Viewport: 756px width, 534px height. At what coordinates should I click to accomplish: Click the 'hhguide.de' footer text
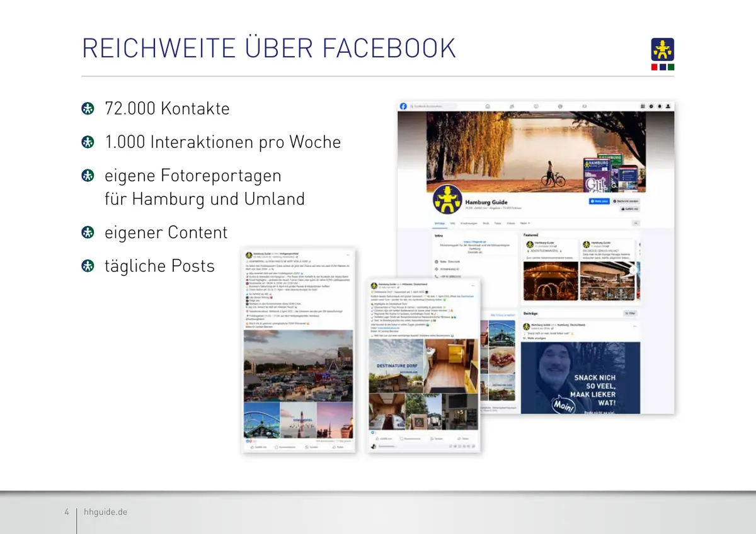(x=106, y=512)
